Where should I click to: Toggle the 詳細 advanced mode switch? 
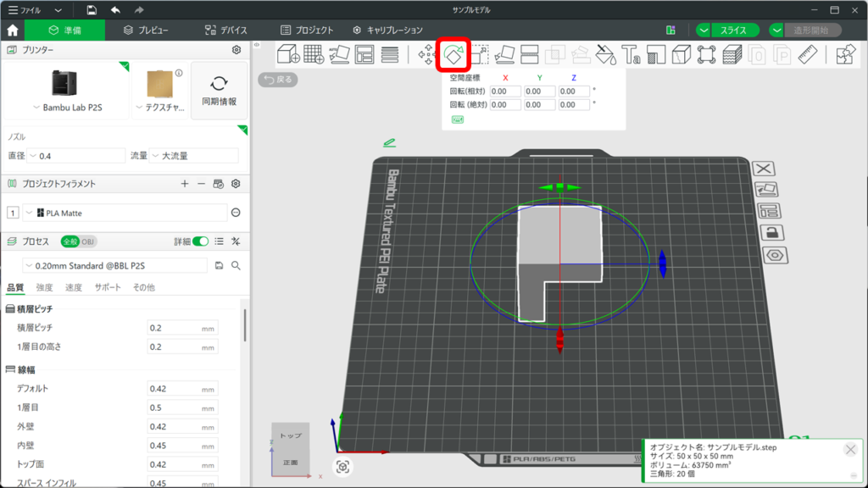click(200, 241)
